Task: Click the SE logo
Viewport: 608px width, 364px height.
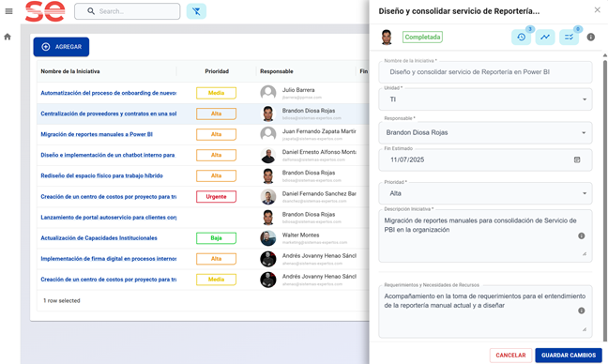Action: click(45, 11)
